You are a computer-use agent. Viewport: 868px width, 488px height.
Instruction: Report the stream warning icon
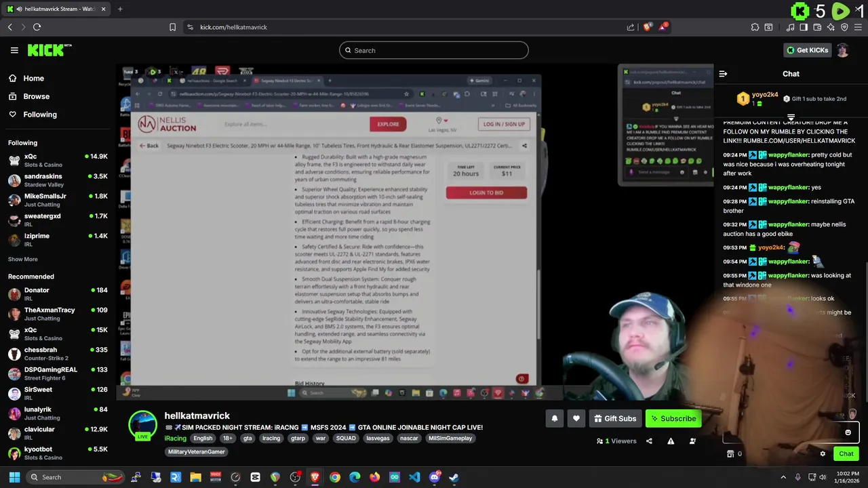pyautogui.click(x=671, y=441)
